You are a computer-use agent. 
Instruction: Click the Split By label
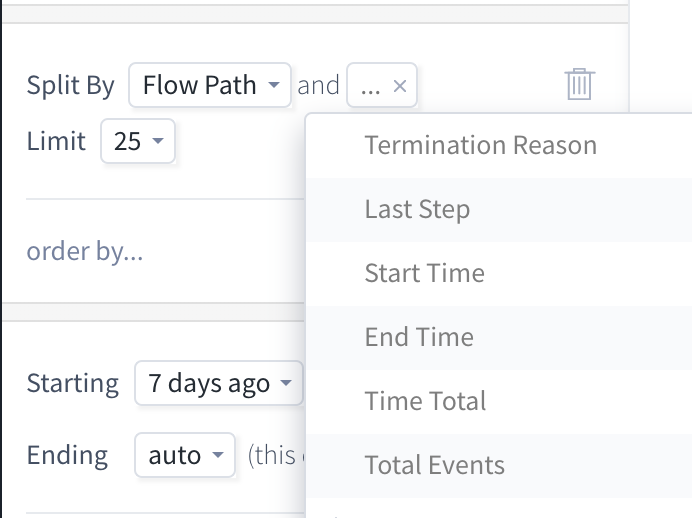71,85
